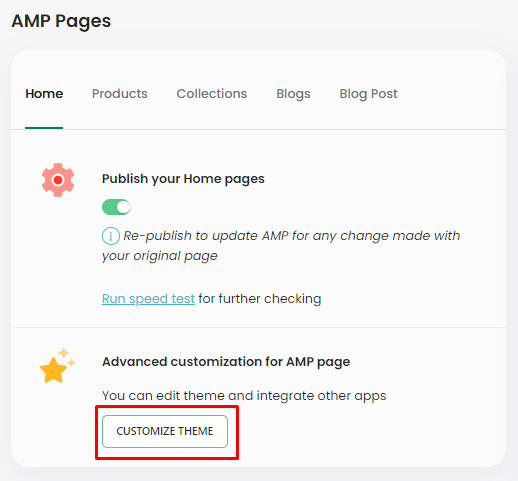The image size is (518, 481).
Task: Click the edit theme and integrate apps text
Action: 244,396
